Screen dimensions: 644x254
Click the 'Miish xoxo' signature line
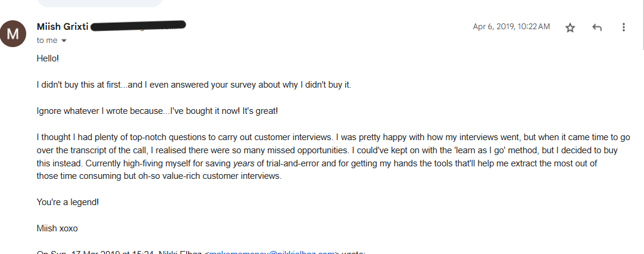point(57,228)
